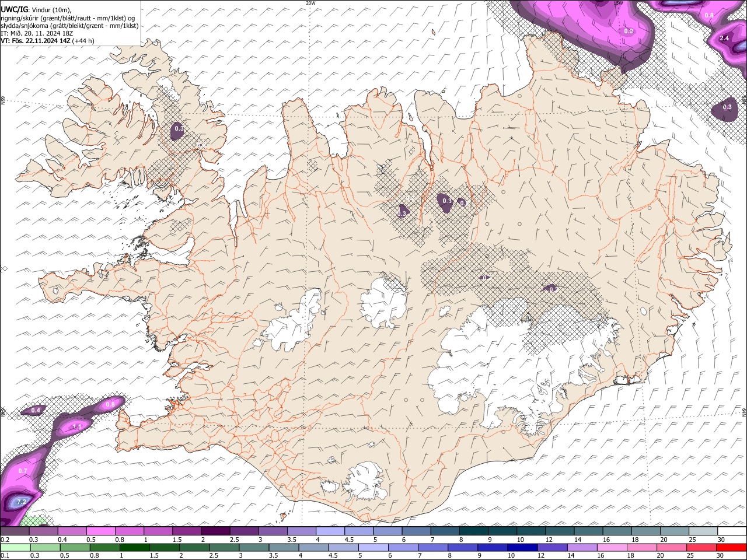Image resolution: width=747 pixels, height=560 pixels.
Task: Pick the bright magenta 0.5 snow scale swatch
Action: [101, 531]
